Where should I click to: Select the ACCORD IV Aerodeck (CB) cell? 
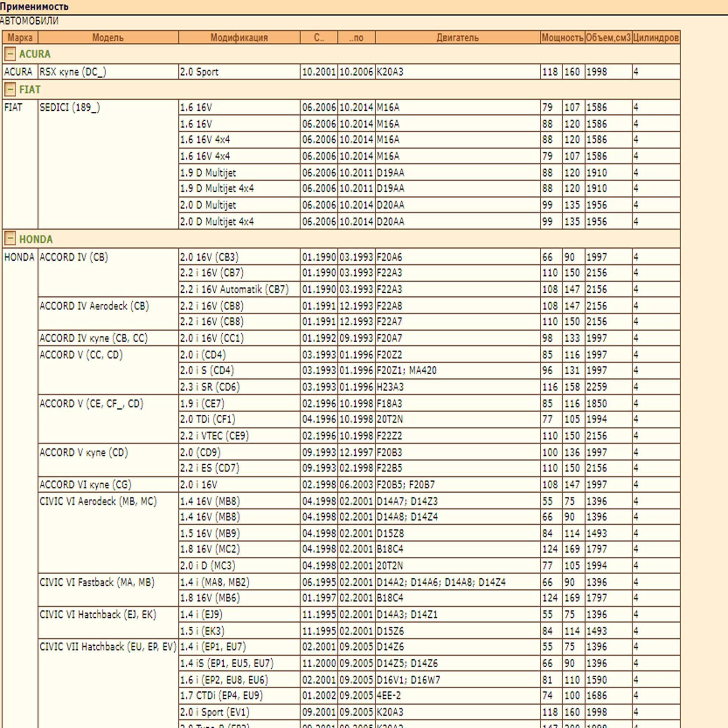[x=94, y=306]
